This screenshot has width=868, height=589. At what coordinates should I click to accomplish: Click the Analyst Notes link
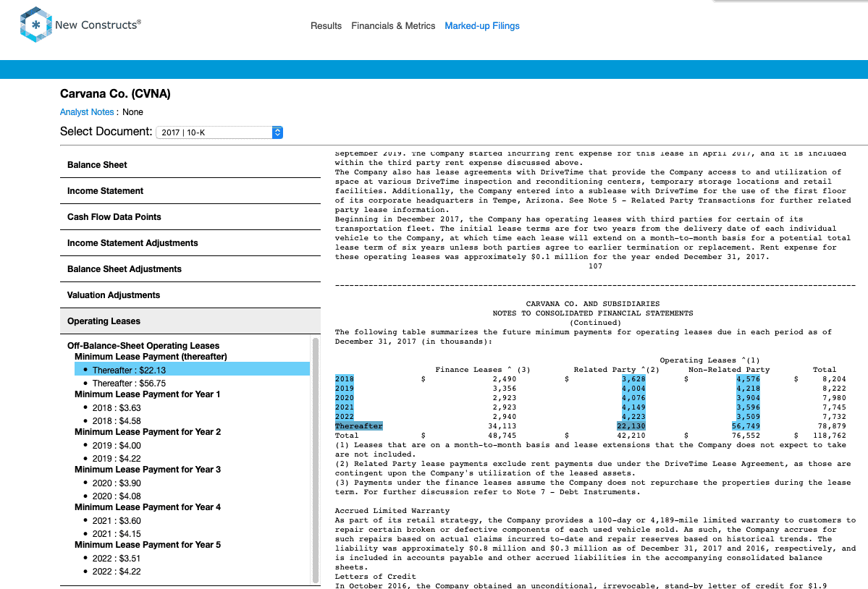pos(87,111)
